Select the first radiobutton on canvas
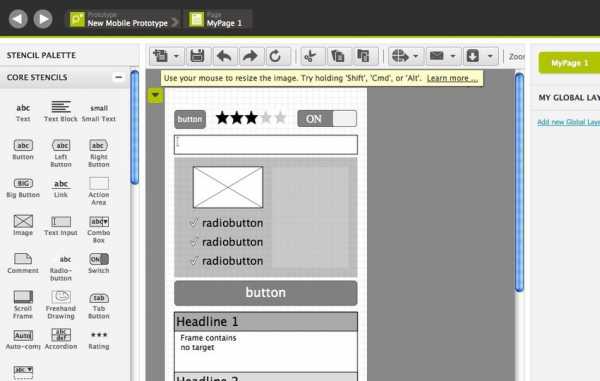This screenshot has width=600, height=381. pyautogui.click(x=227, y=223)
